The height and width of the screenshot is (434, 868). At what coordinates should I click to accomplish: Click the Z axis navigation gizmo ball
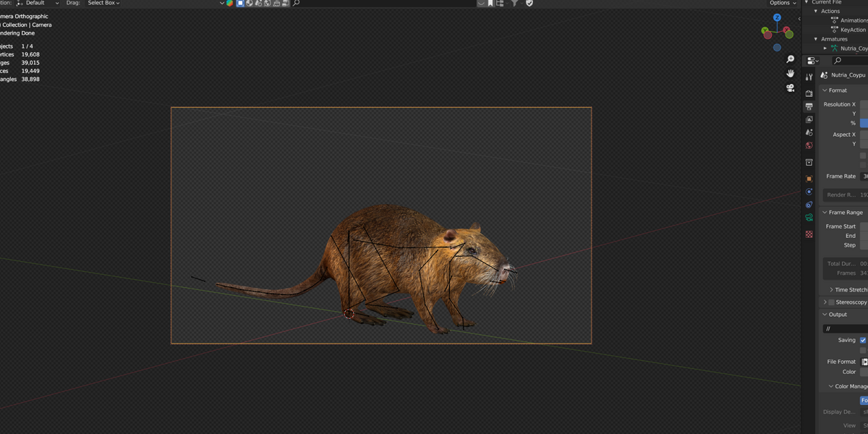point(778,17)
